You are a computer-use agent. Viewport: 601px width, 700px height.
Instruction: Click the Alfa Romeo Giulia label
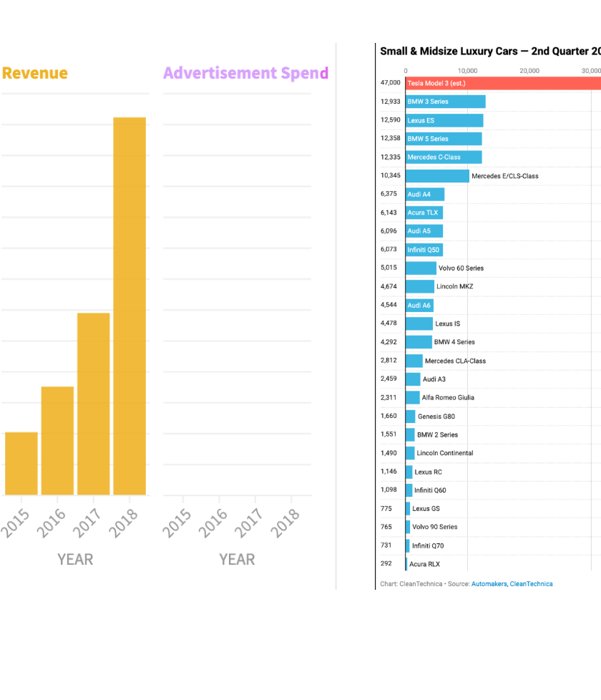[x=448, y=398]
